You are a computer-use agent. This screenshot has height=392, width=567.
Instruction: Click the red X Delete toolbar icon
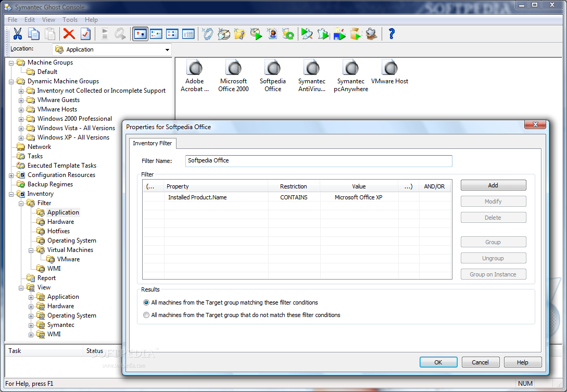(x=69, y=34)
